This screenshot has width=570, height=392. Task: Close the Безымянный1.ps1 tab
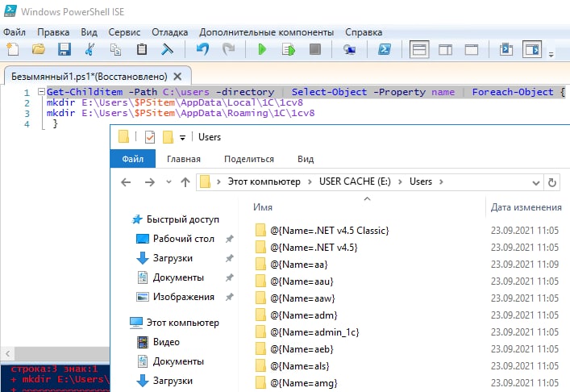pyautogui.click(x=177, y=77)
